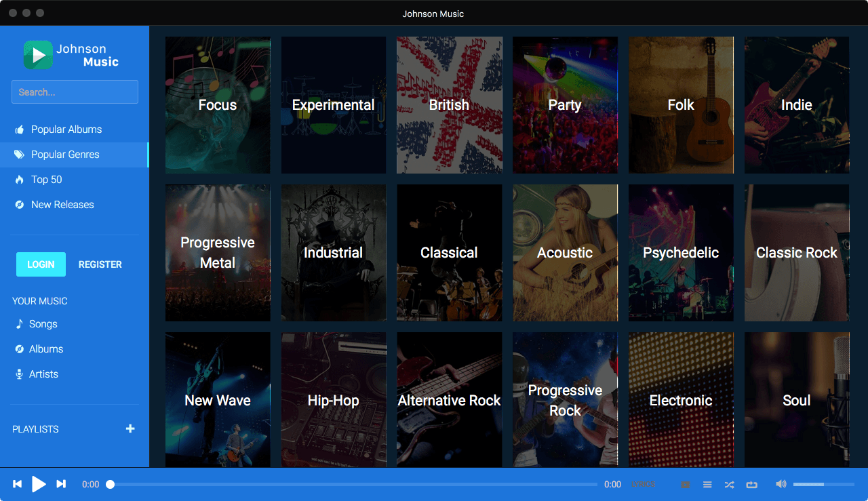Open the Industrial genre tile
This screenshot has height=501, width=868.
click(334, 253)
